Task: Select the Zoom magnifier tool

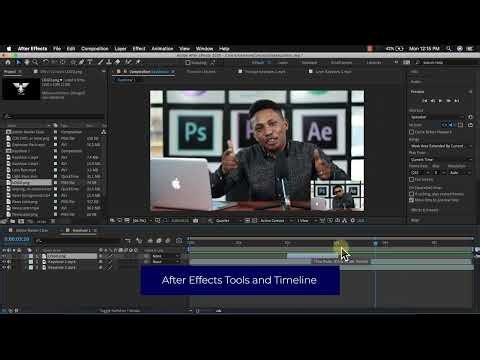Action: [35, 62]
